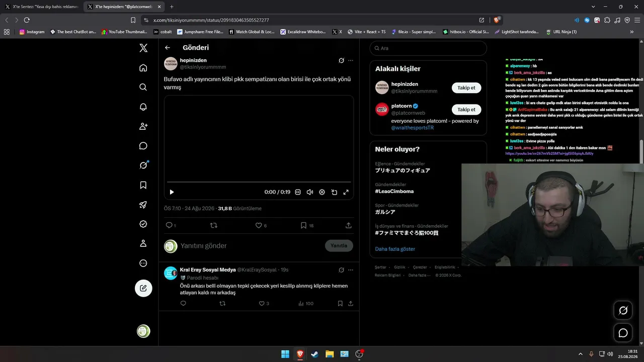This screenshot has width=644, height=362.
Task: Like the main post with 6 likes
Action: click(259, 225)
